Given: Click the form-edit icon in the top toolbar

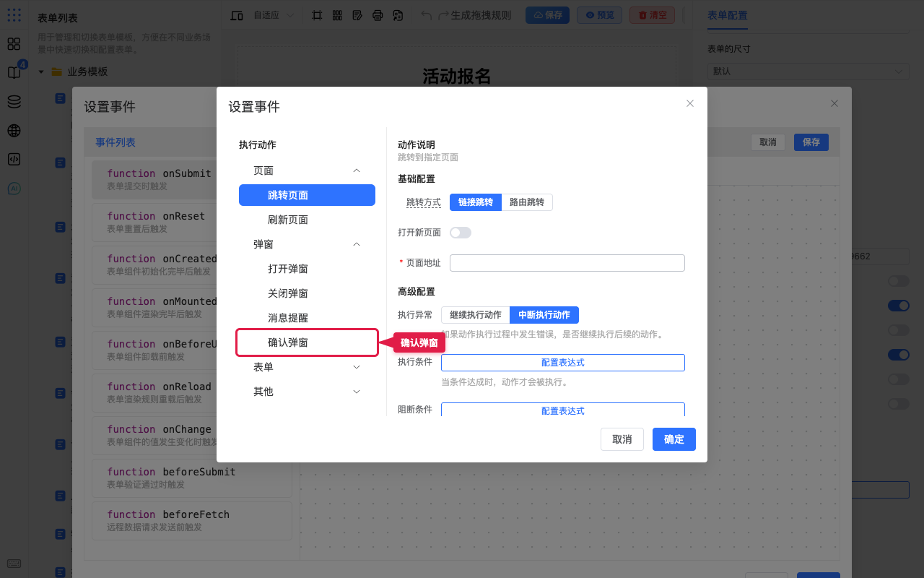Looking at the screenshot, I should coord(357,15).
